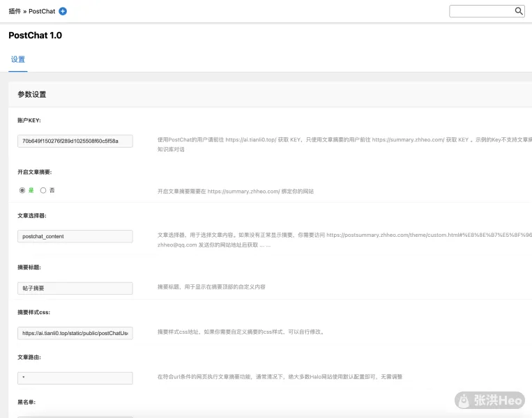Click the PostChat 1.0 page title
Viewport: 532px width, 418px height.
[36, 36]
